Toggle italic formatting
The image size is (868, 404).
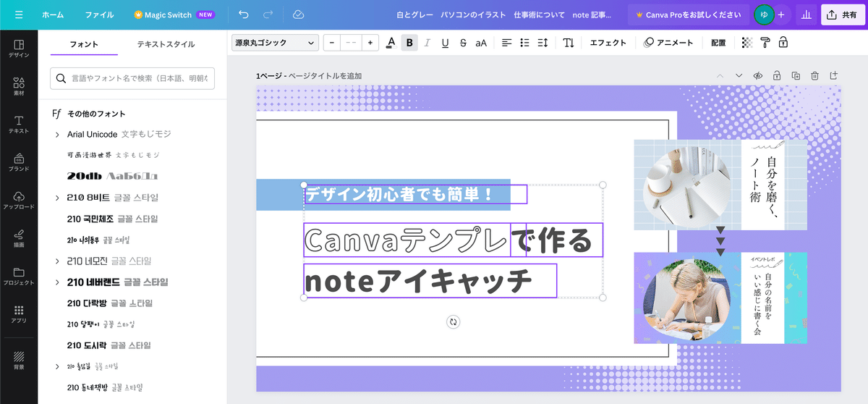coord(427,43)
